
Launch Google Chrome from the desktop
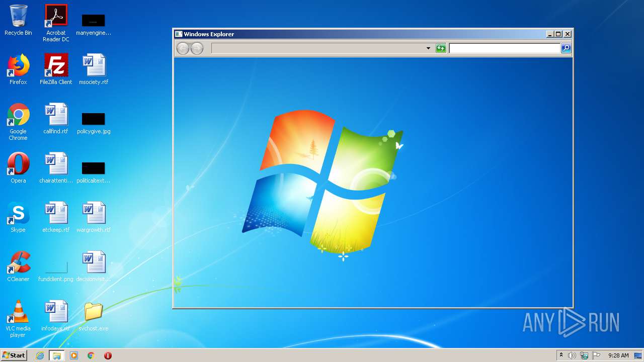(x=18, y=122)
